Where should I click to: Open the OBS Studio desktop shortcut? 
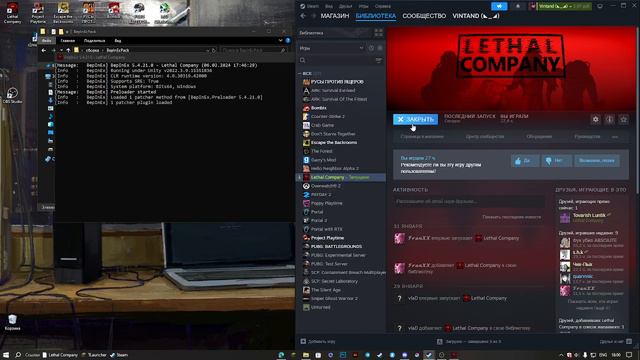coord(12,96)
